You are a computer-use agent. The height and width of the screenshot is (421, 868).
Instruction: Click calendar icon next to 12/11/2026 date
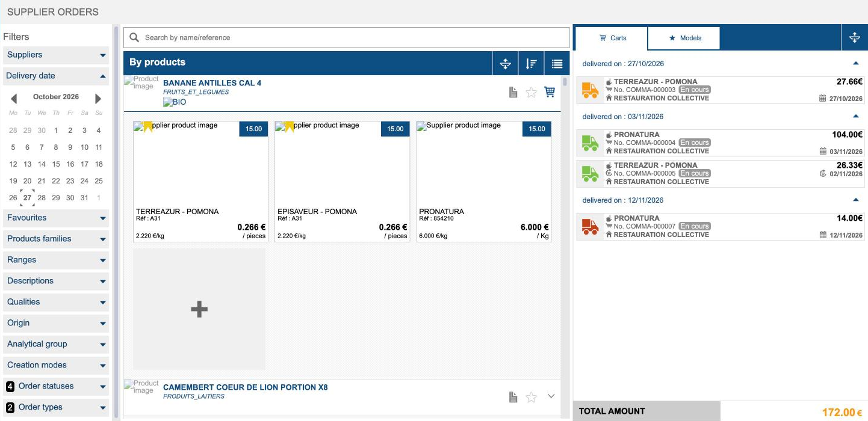(x=823, y=235)
